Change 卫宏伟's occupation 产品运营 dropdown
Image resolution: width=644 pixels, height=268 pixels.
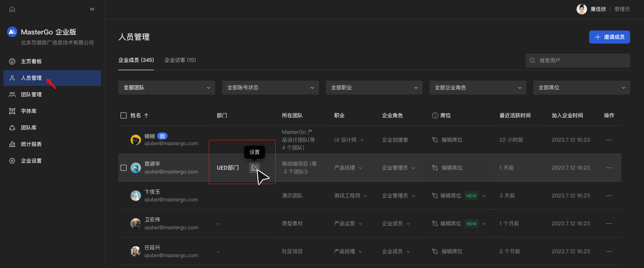[348, 223]
